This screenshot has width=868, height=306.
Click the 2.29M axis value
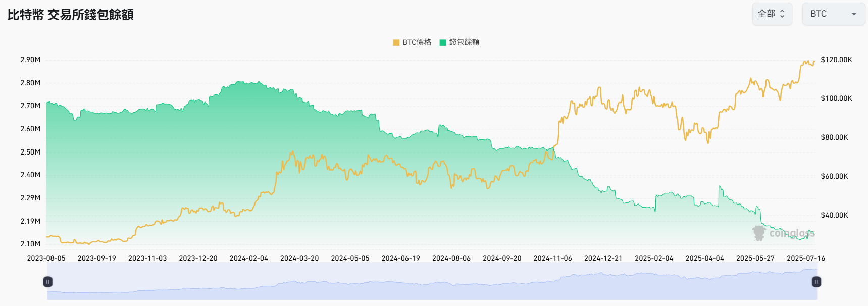click(x=30, y=198)
